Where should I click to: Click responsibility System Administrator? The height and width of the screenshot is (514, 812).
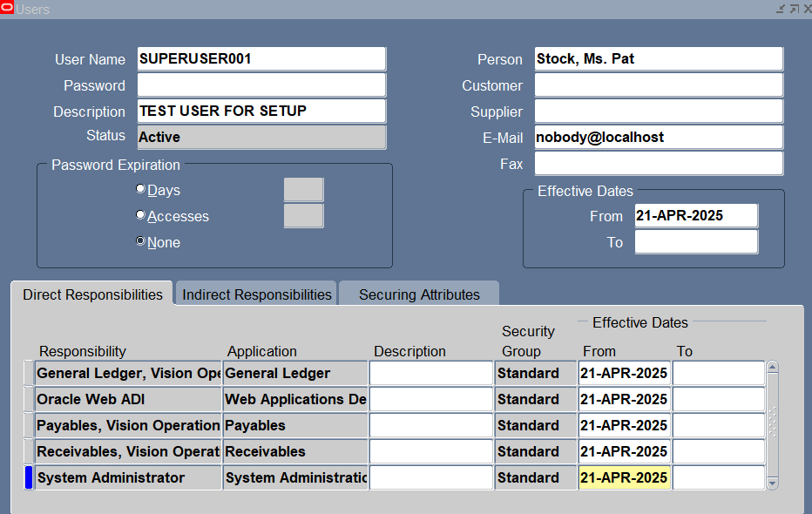click(128, 477)
